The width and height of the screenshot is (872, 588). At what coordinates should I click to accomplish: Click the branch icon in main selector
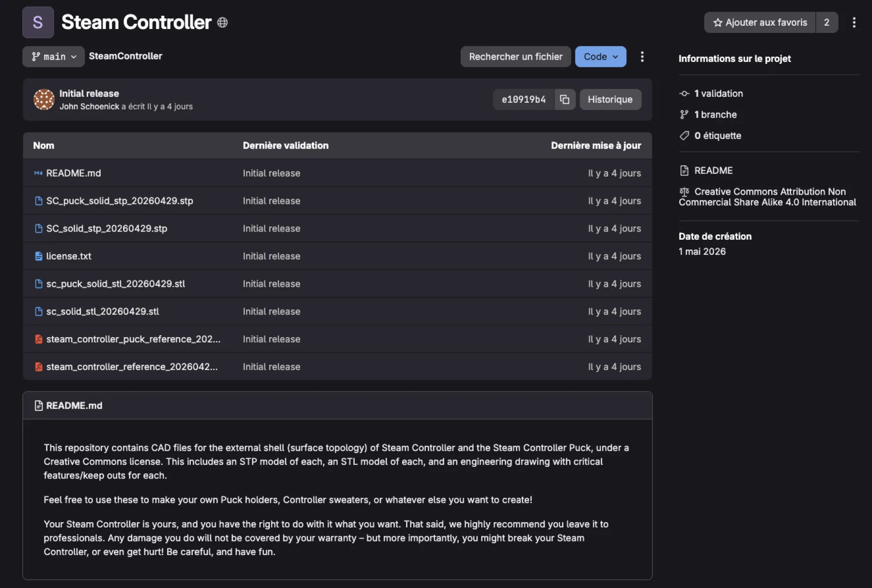pyautogui.click(x=36, y=57)
